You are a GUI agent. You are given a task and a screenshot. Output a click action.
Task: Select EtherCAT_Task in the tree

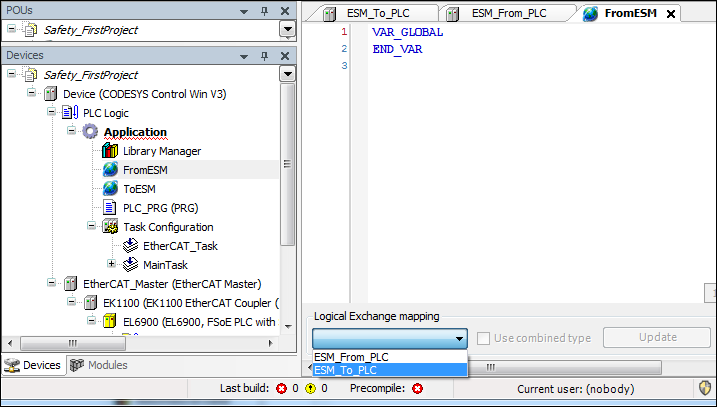coord(180,246)
